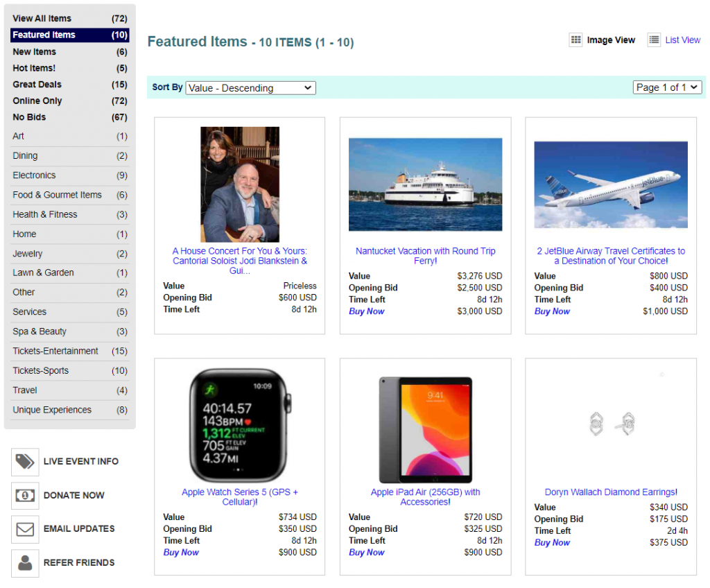
Task: Browse the Dining category
Action: [x=70, y=156]
